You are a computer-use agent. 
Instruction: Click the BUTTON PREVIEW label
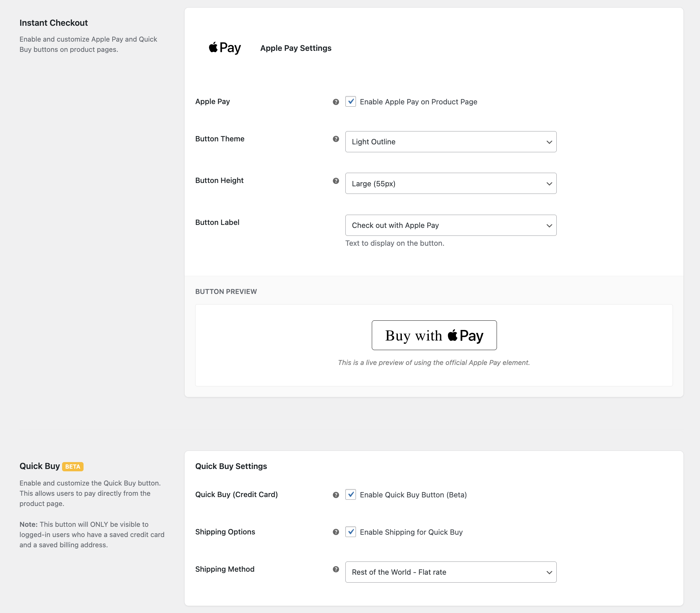point(226,291)
